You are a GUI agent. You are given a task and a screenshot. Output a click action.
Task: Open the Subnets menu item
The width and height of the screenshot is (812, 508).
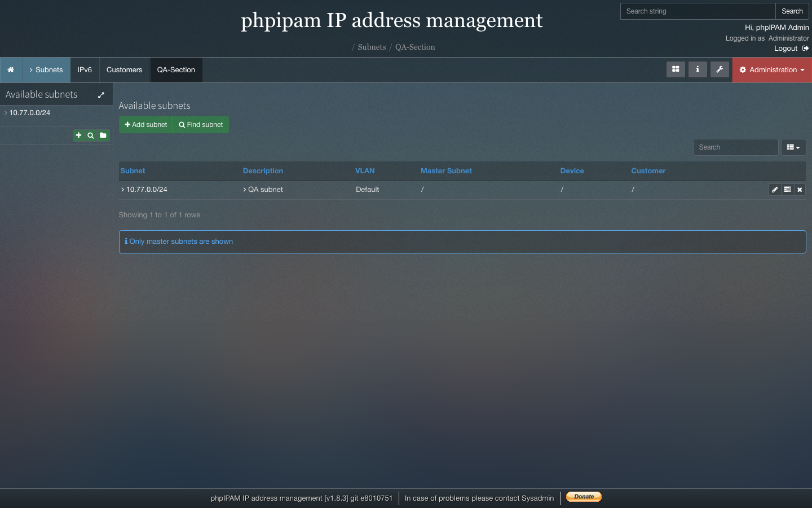tap(46, 70)
